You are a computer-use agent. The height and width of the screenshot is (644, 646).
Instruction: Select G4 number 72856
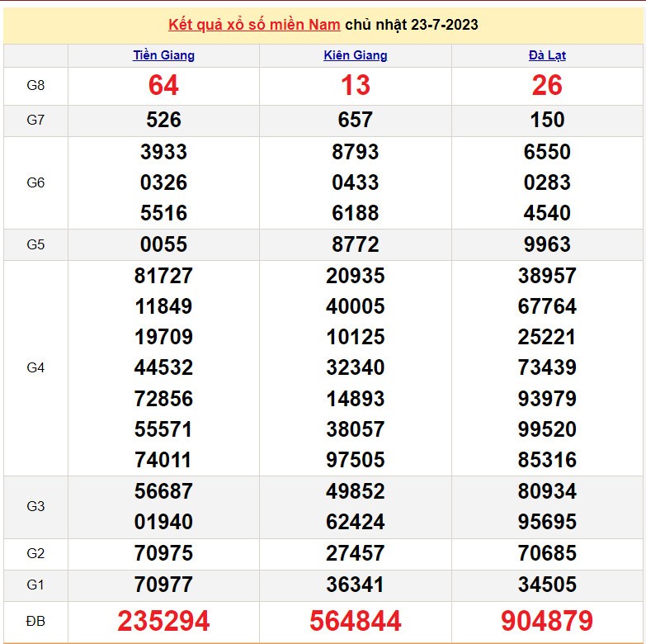tap(163, 399)
